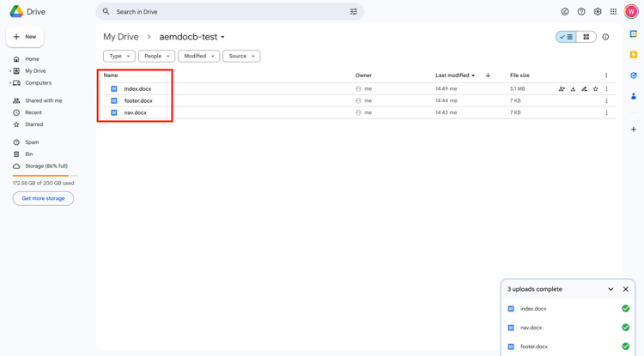Sort by the Name column header
Viewport: 644px width, 356px height.
click(111, 75)
